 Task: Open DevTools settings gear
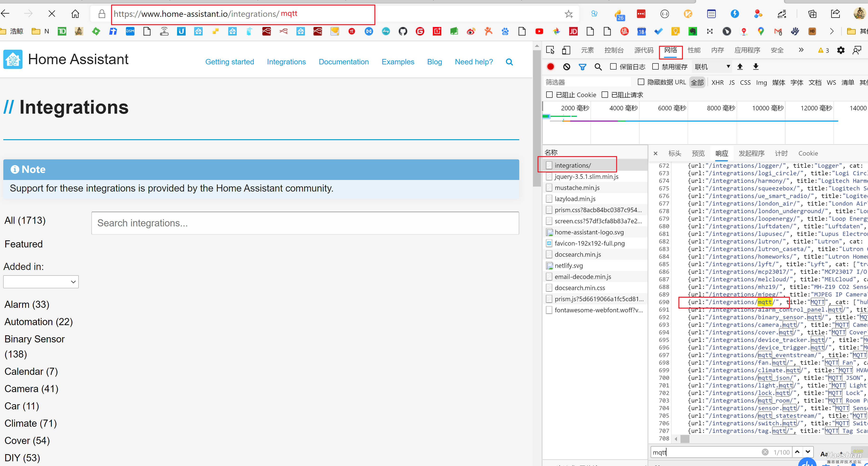click(841, 50)
